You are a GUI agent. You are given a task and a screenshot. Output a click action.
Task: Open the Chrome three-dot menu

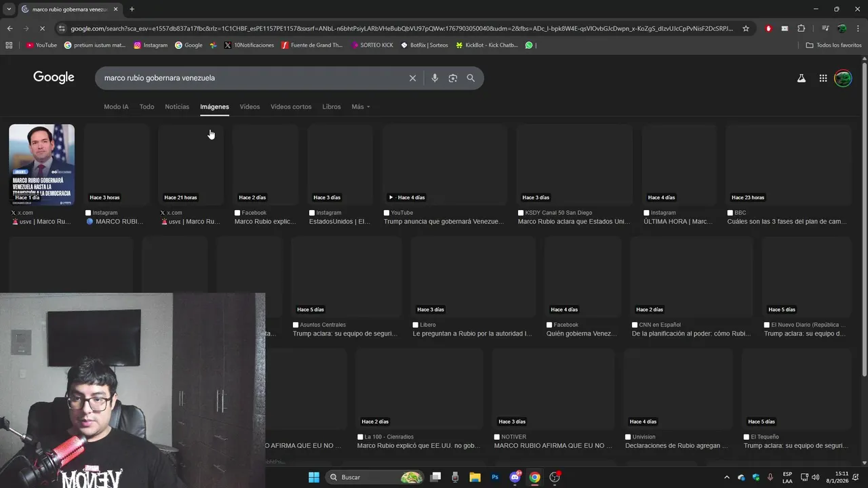click(x=858, y=28)
